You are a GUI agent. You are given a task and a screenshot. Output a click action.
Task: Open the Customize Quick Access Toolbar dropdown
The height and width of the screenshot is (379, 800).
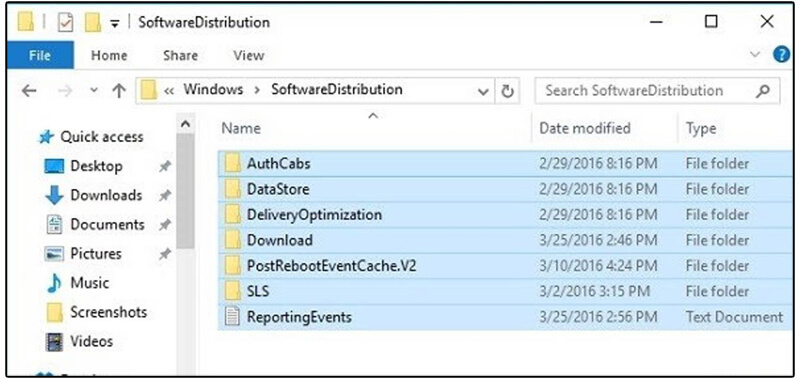(x=115, y=24)
